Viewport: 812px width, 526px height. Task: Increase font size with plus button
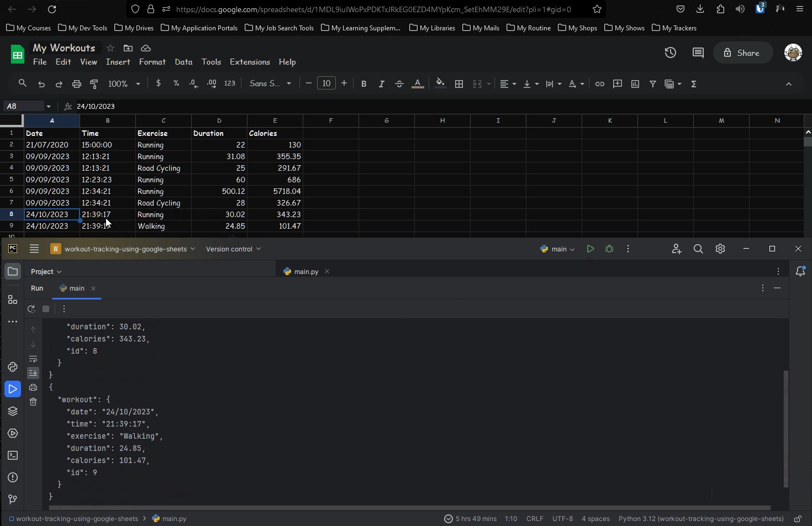tap(344, 83)
